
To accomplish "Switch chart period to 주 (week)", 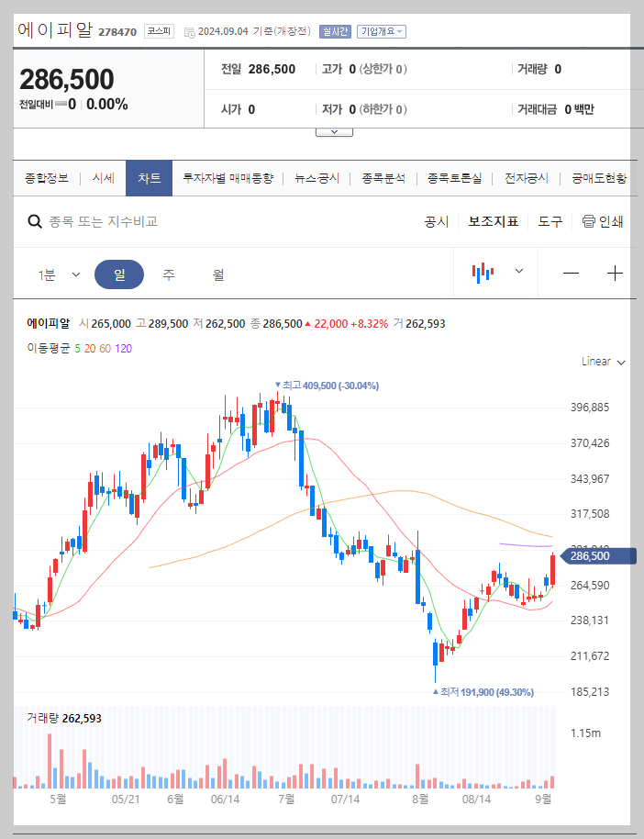I will (x=168, y=273).
